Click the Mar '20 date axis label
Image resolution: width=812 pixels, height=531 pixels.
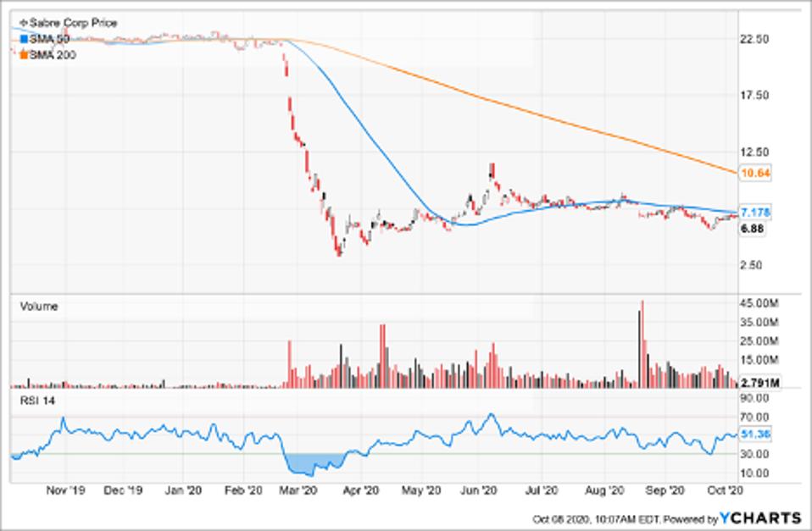pos(298,490)
